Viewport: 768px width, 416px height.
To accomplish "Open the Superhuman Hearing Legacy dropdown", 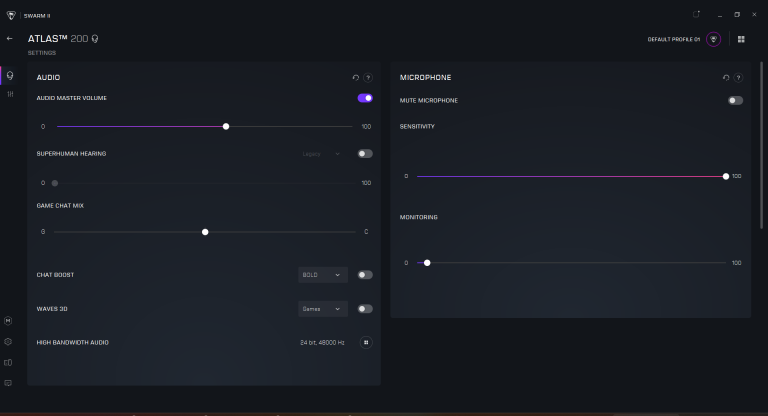I will click(x=322, y=154).
